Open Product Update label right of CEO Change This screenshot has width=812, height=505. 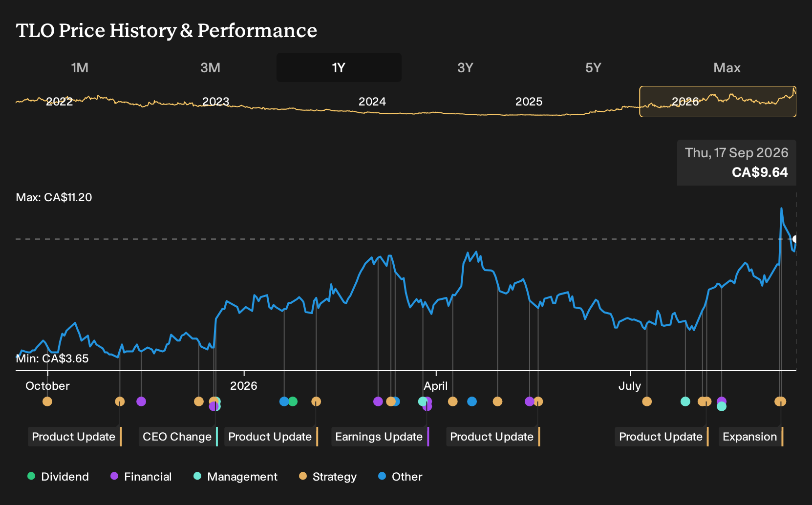(271, 437)
